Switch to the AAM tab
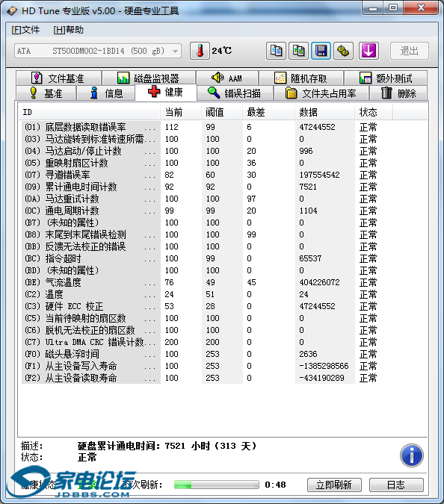This screenshot has height=504, width=444. click(227, 78)
